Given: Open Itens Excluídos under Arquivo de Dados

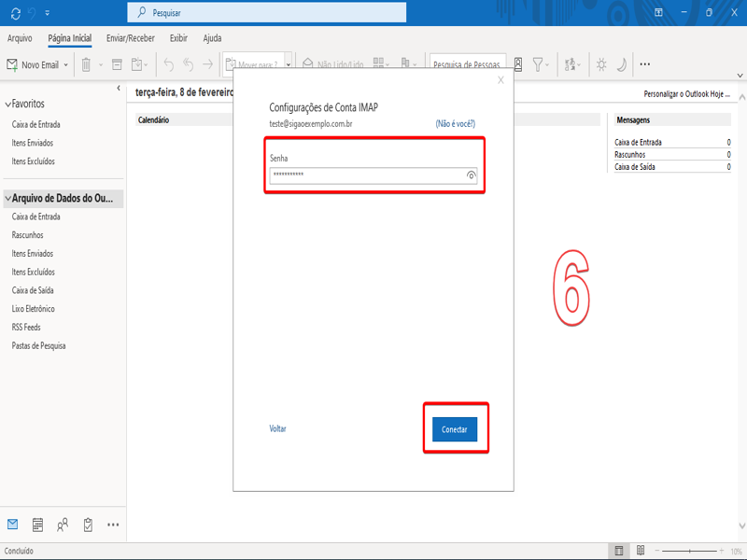Looking at the screenshot, I should tap(34, 272).
